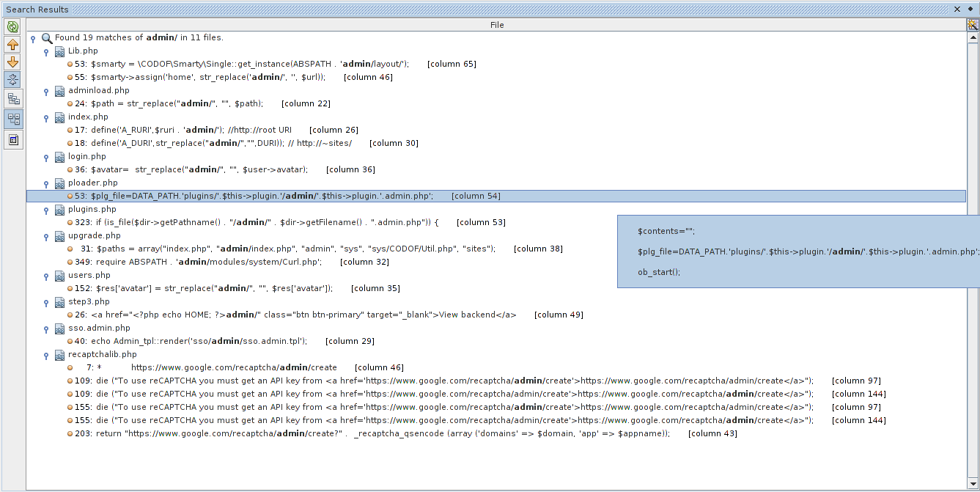Image resolution: width=980 pixels, height=492 pixels.
Task: Select line 55 $smarty->assign match
Action: point(230,78)
